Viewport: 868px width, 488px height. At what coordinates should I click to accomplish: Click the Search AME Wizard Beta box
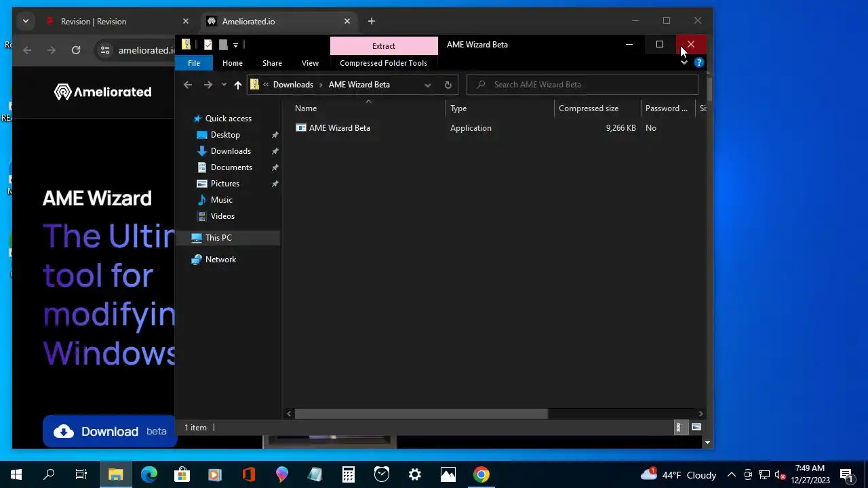583,85
